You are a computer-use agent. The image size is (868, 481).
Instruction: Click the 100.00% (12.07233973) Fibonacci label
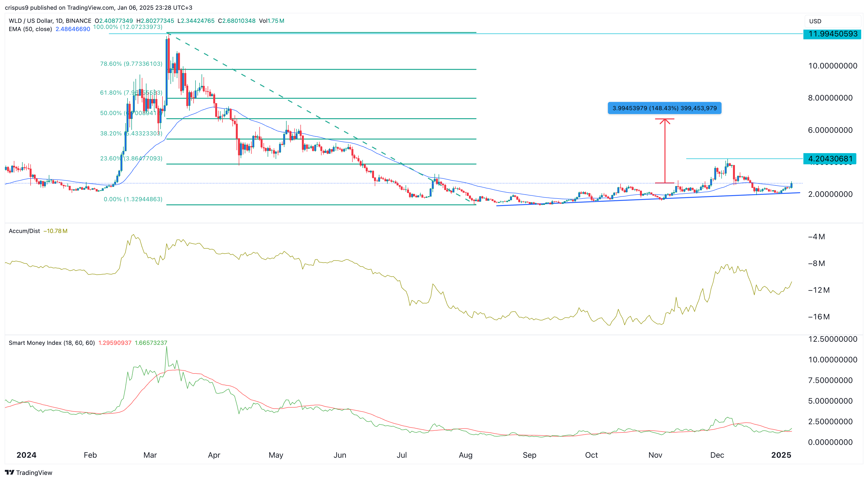click(x=128, y=27)
